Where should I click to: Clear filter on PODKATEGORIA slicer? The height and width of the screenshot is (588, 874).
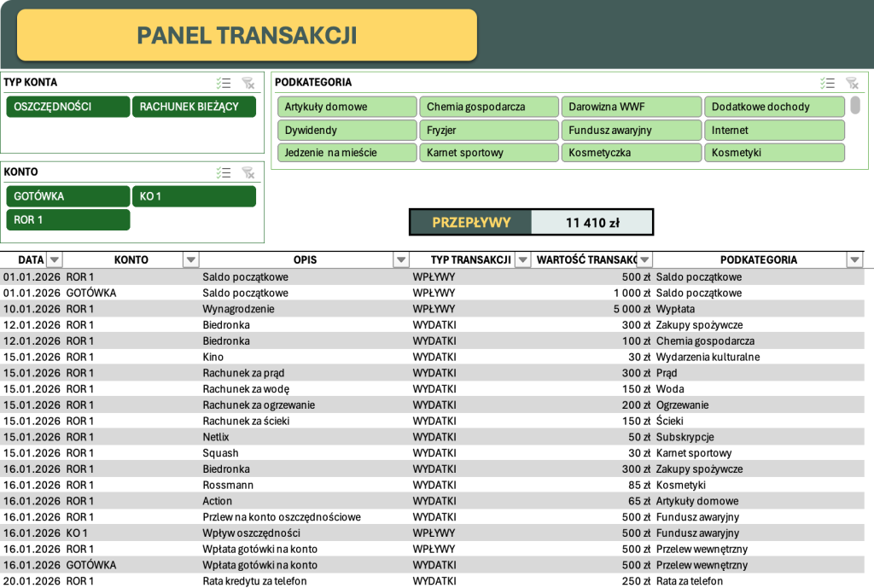(x=852, y=83)
